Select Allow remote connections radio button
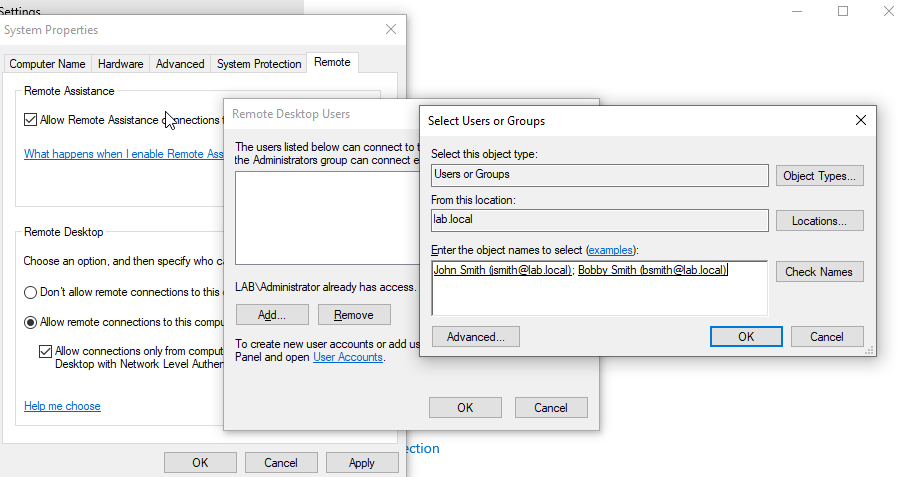This screenshot has width=906, height=477. pos(31,323)
